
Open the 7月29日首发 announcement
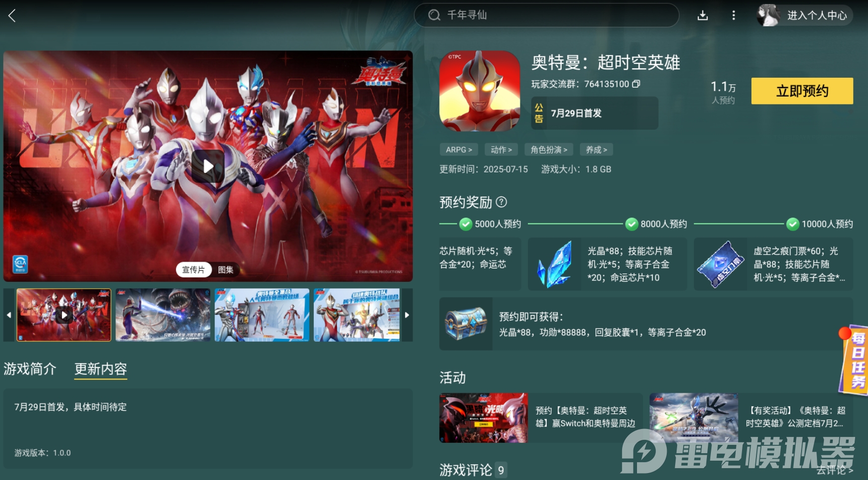(595, 113)
